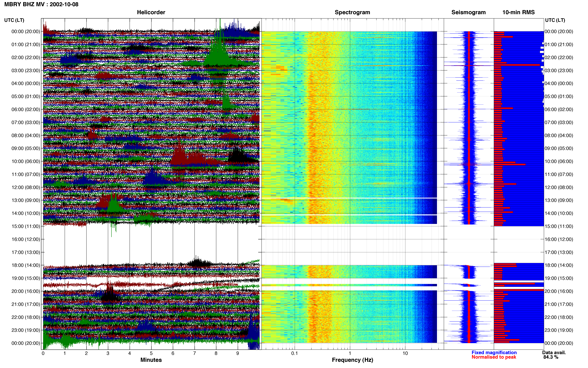Click 19:00 (15:00) on the Helicorder time axis
Viewport: 588px width, 368px height.
26,278
